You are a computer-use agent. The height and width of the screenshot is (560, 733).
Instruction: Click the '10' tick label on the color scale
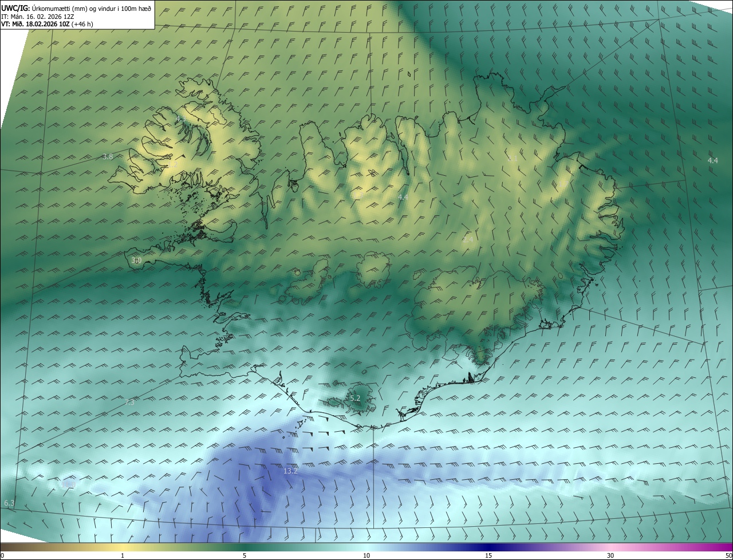[366, 555]
